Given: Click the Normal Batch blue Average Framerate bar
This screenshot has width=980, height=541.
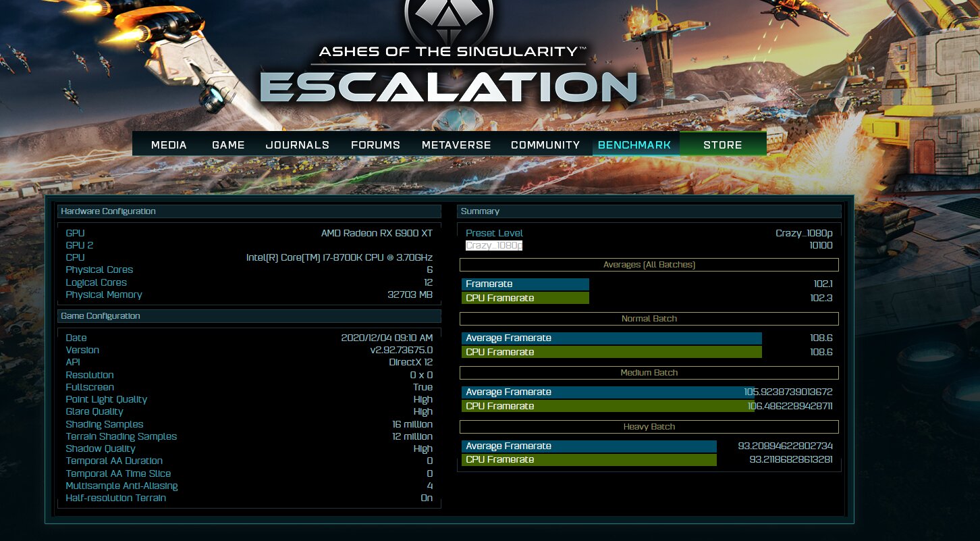Looking at the screenshot, I should 611,338.
